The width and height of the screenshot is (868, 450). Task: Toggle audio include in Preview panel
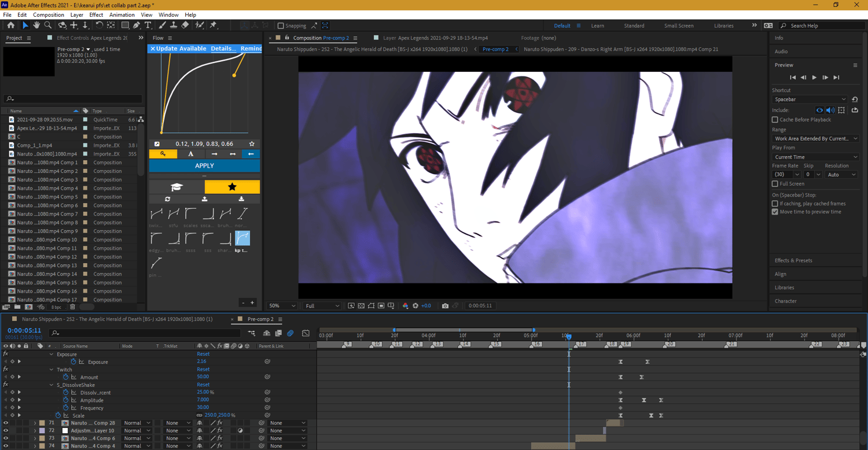coord(830,110)
